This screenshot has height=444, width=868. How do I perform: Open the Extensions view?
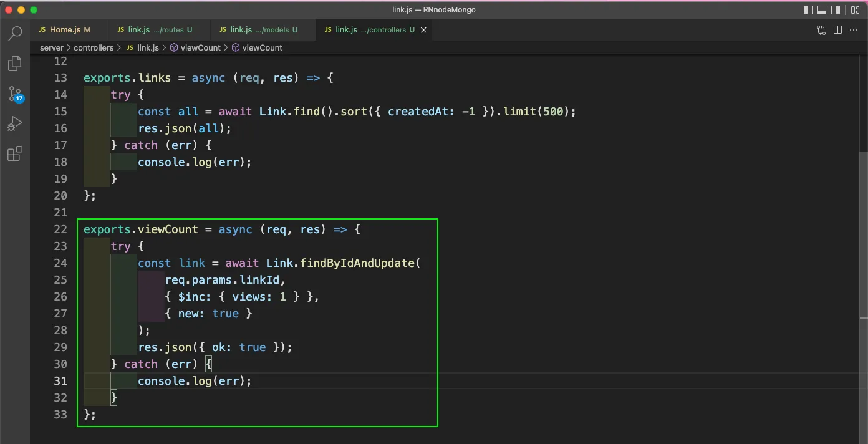pyautogui.click(x=15, y=153)
